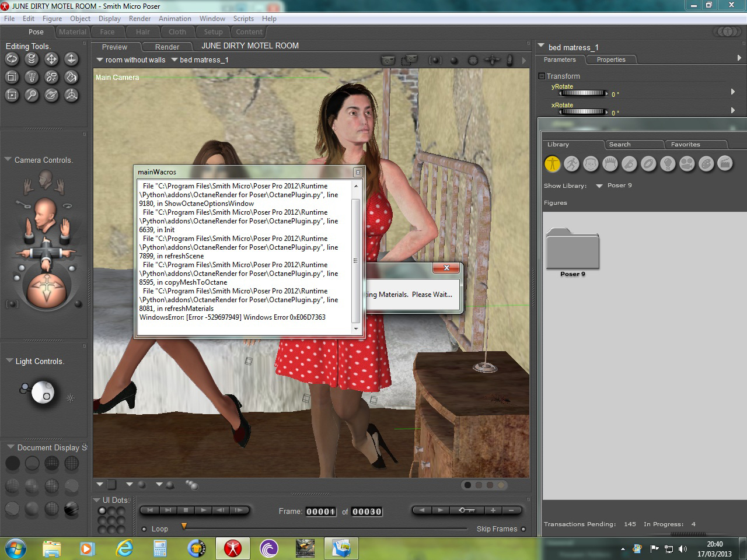Open the Scene library category
The height and width of the screenshot is (560, 747).
(x=725, y=164)
